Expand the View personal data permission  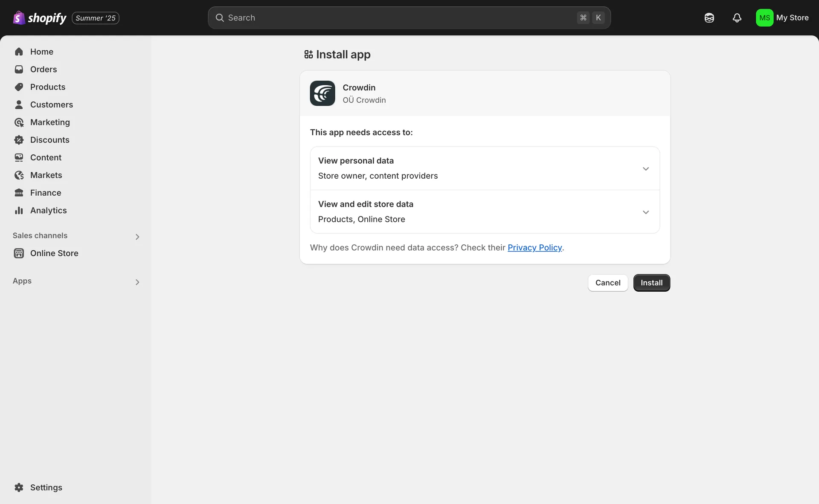(485, 168)
